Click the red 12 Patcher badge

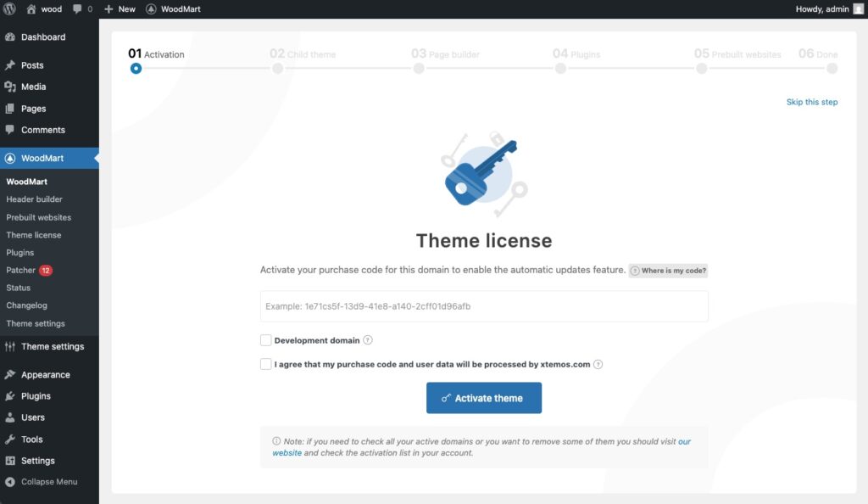46,271
